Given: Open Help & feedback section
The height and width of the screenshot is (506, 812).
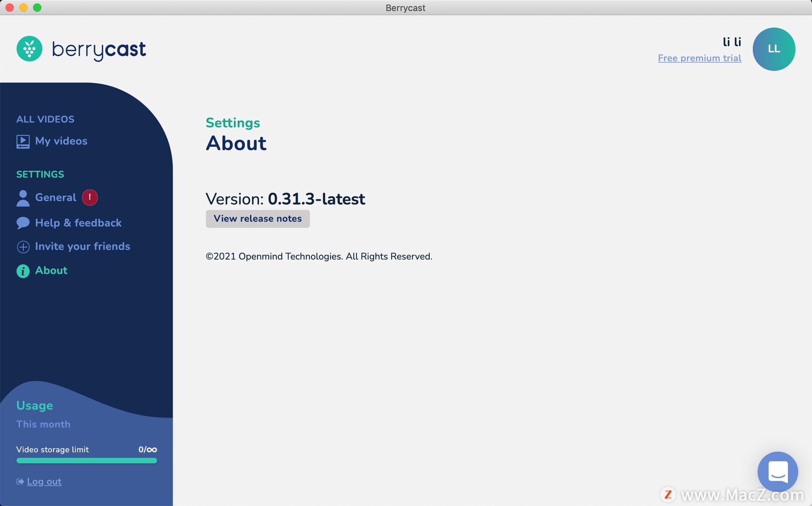Looking at the screenshot, I should point(78,223).
